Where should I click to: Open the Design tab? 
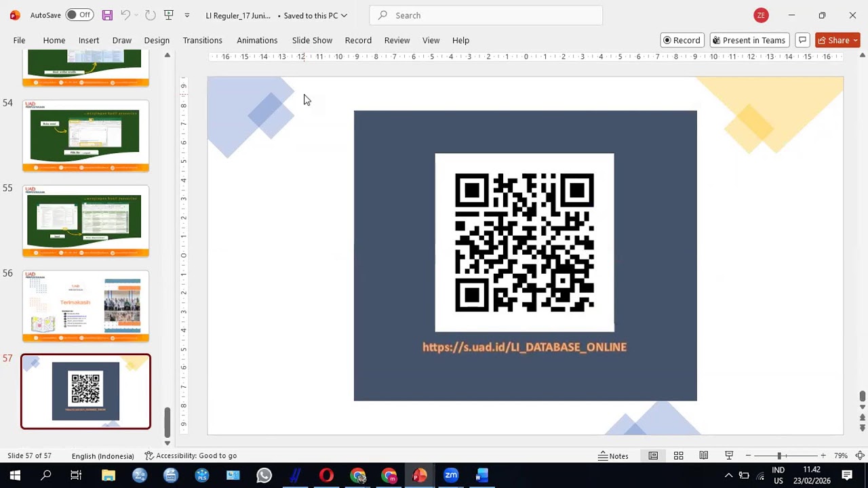coord(157,40)
